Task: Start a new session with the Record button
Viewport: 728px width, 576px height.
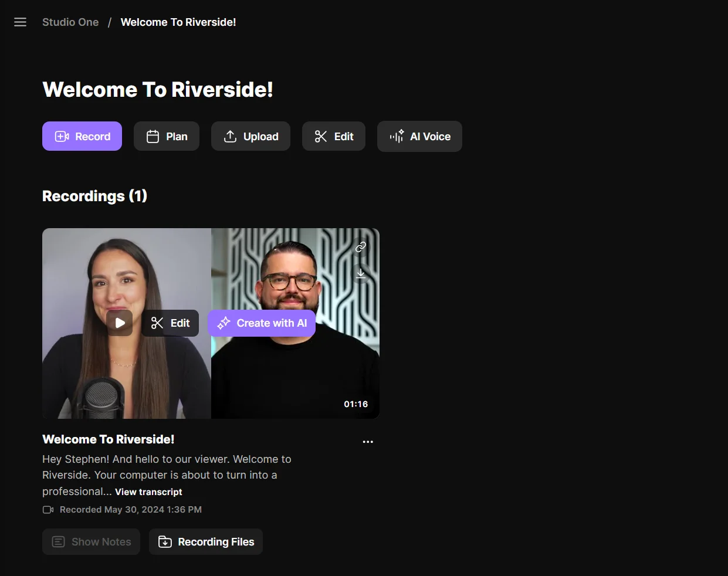Action: tap(82, 137)
